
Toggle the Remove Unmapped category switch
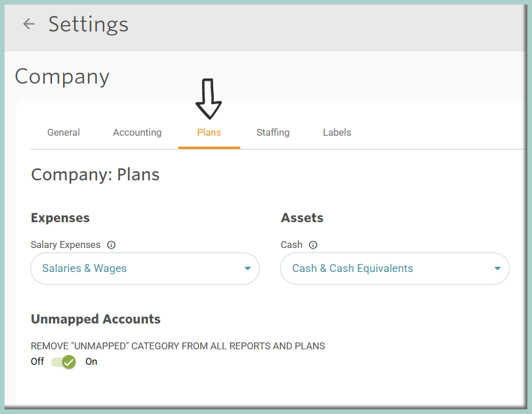click(64, 362)
